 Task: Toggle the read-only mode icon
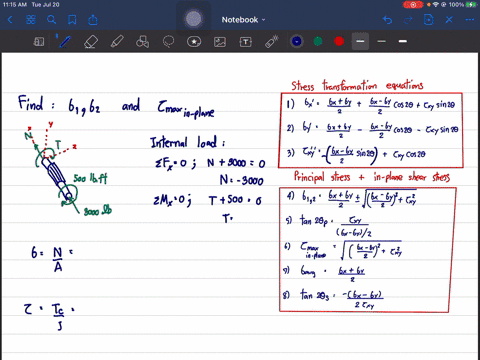(39, 42)
